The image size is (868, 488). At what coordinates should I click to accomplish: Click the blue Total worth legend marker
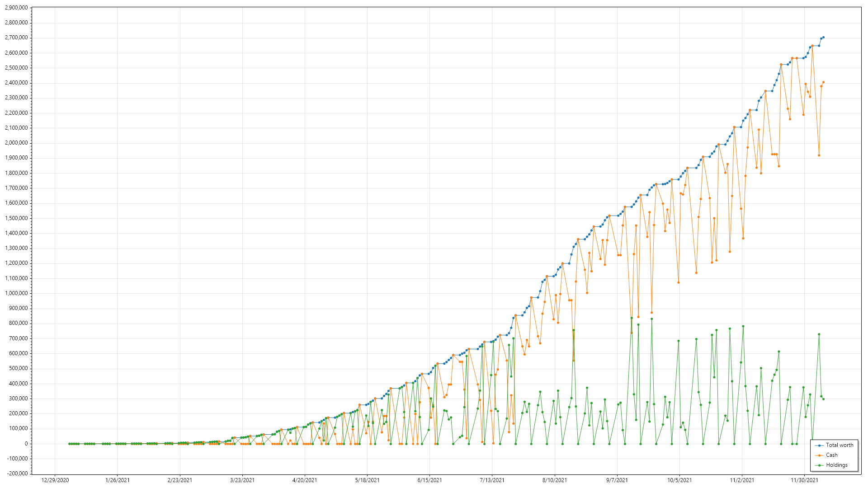(819, 446)
